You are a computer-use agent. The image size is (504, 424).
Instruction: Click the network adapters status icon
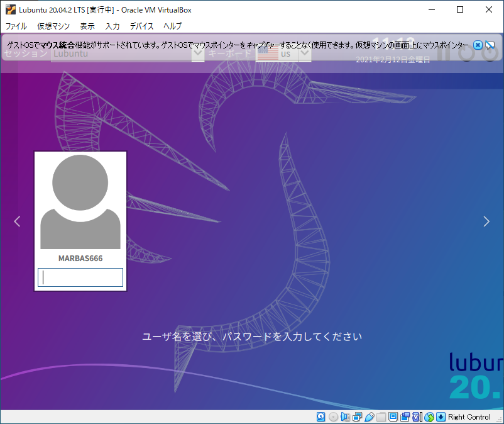[x=357, y=417]
